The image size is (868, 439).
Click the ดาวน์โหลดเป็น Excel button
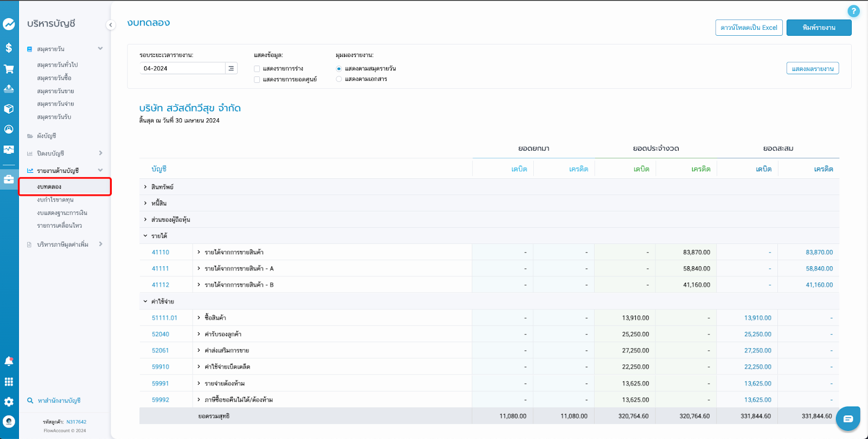point(749,28)
